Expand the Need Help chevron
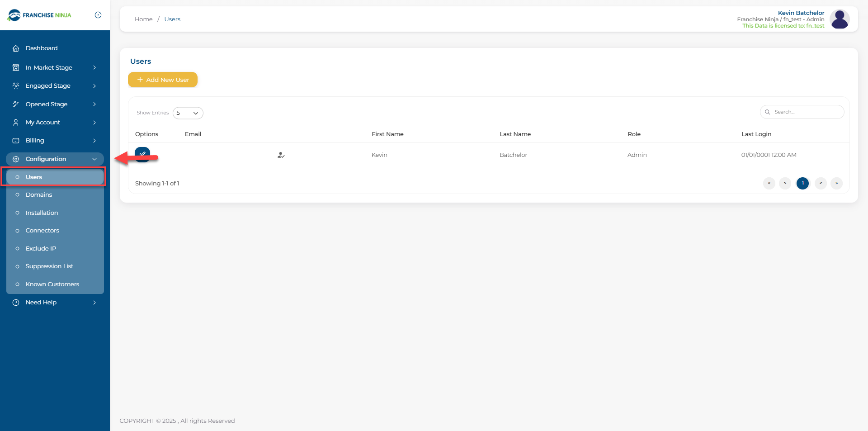The image size is (868, 431). coord(94,303)
